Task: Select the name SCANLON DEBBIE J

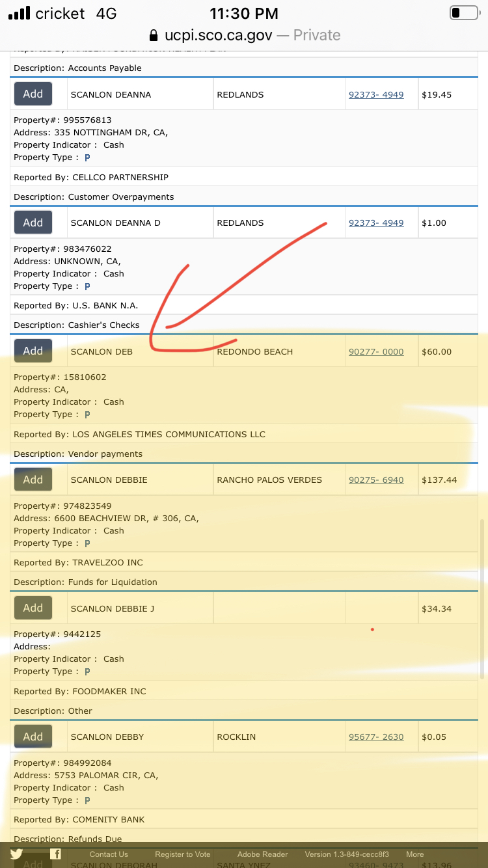Action: 113,608
